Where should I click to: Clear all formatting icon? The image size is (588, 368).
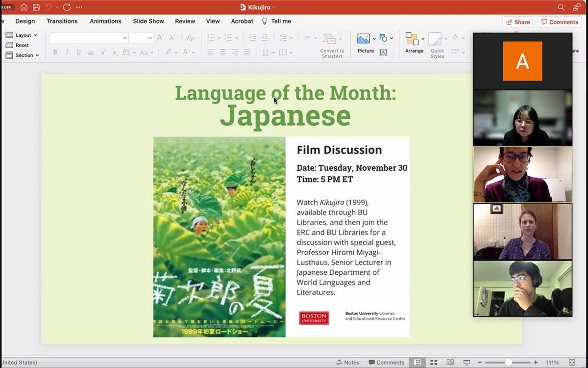click(190, 38)
